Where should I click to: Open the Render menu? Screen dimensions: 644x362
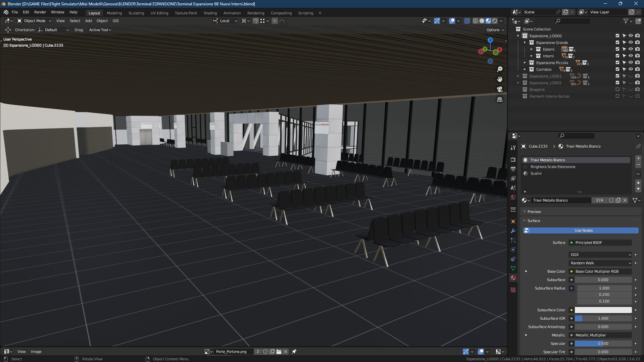[40, 12]
